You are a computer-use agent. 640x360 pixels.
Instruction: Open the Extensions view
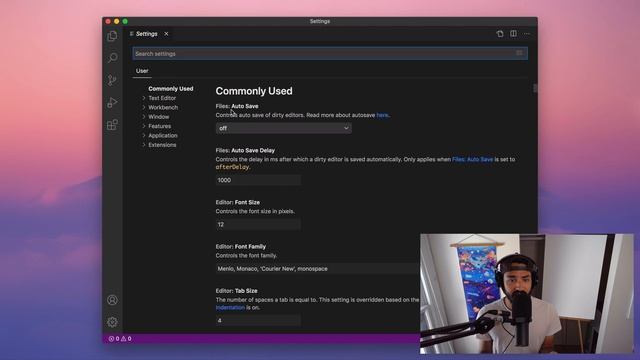pyautogui.click(x=112, y=124)
